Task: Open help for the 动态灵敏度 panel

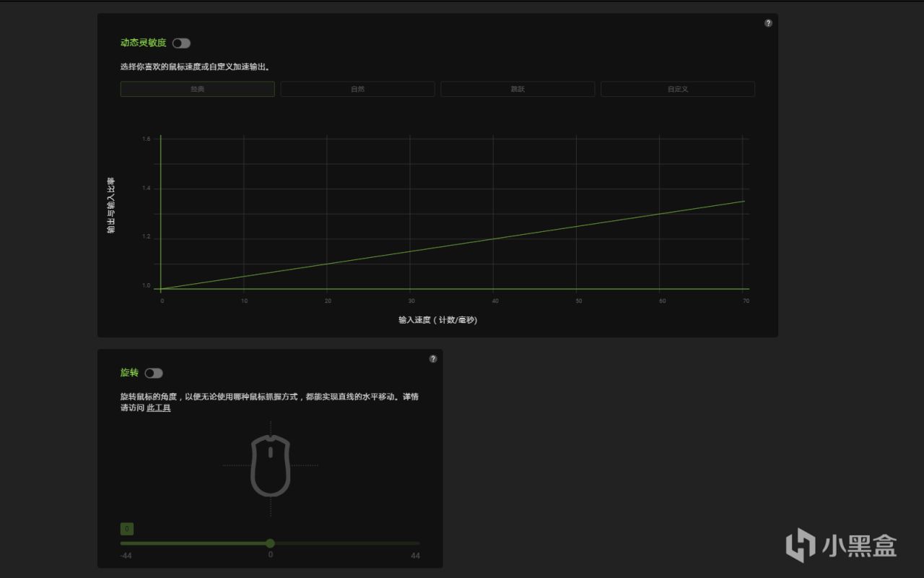Action: (x=768, y=23)
